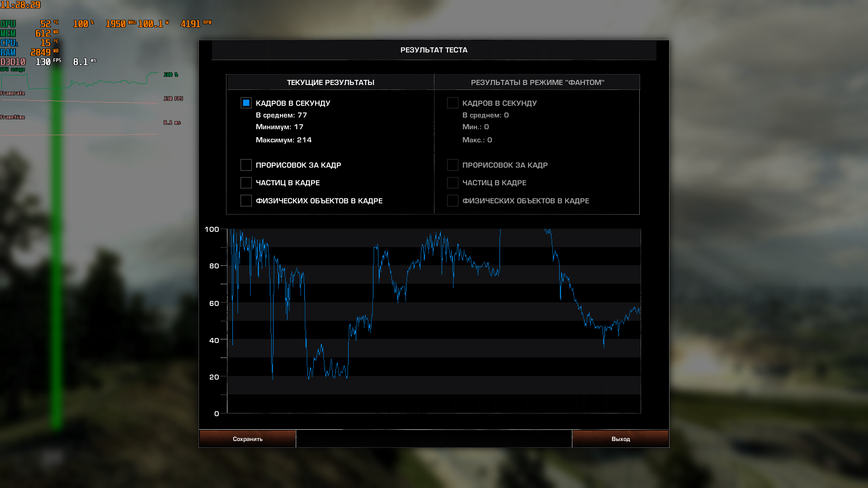Toggle Phantom mode Частиц в кадре checkbox
The height and width of the screenshot is (488, 868).
click(453, 183)
